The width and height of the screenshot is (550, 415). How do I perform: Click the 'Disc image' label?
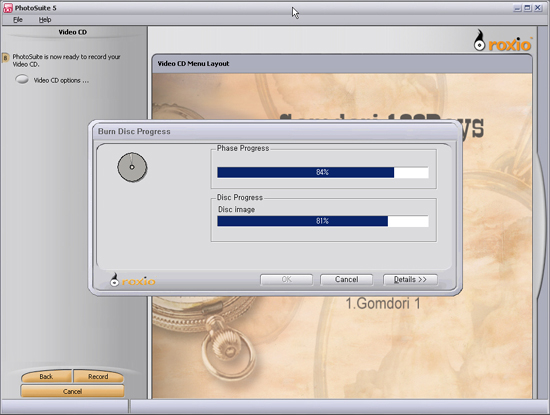[236, 209]
